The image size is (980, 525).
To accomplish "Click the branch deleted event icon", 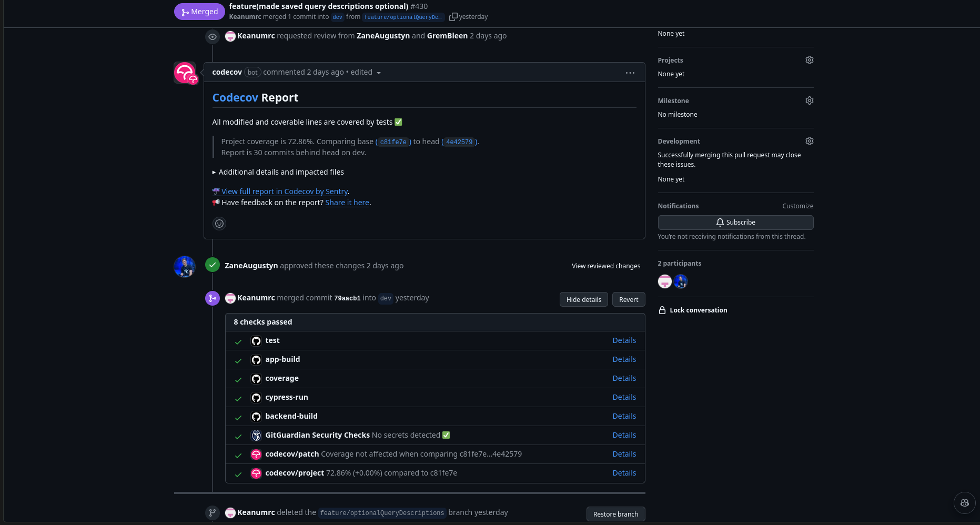I will click(213, 513).
